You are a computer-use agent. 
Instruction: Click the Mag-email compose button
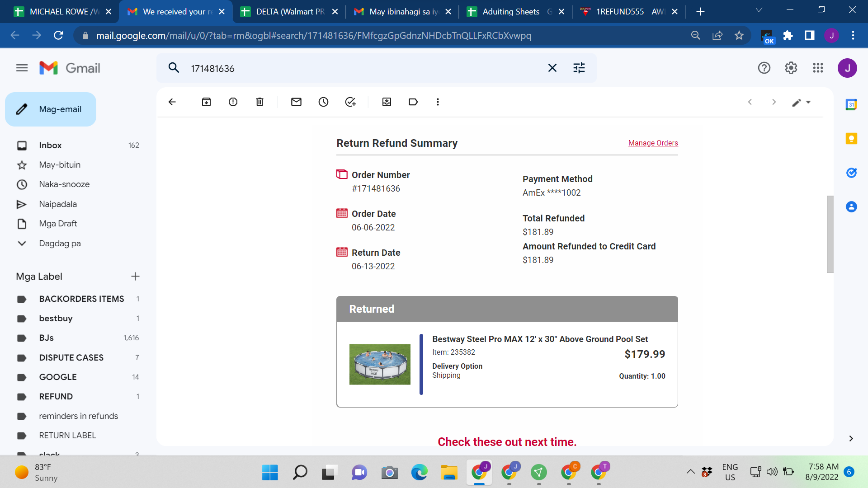(51, 109)
